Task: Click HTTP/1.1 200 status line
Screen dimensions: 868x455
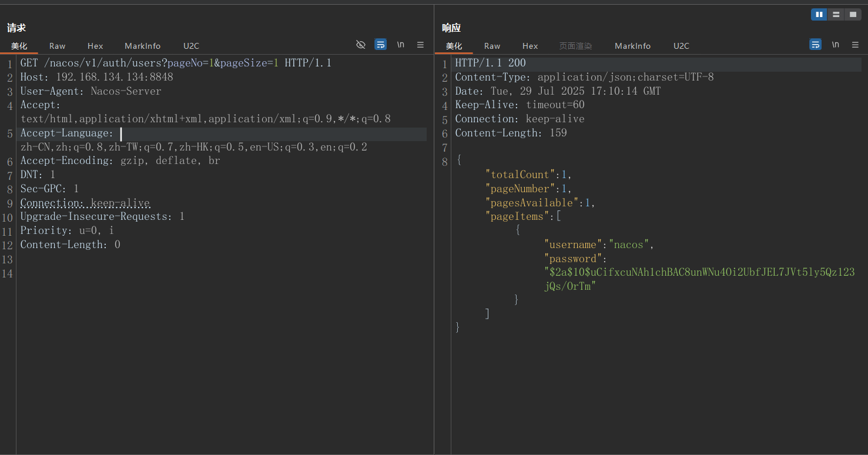Action: click(490, 63)
